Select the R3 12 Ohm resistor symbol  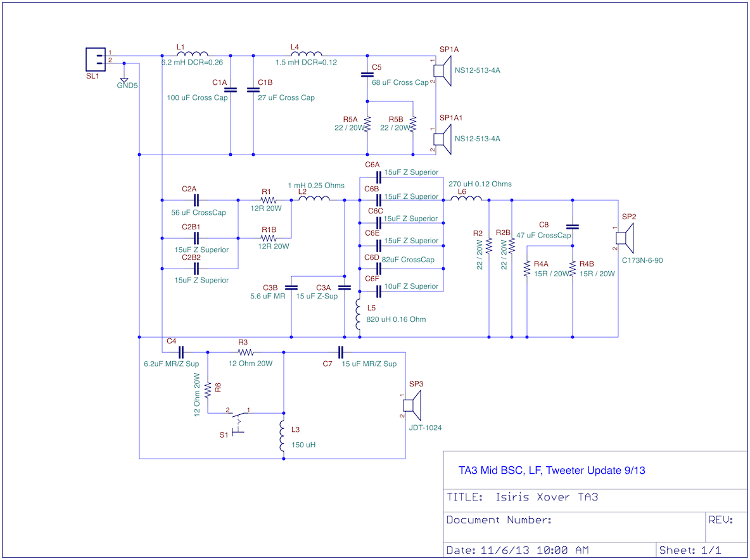245,352
